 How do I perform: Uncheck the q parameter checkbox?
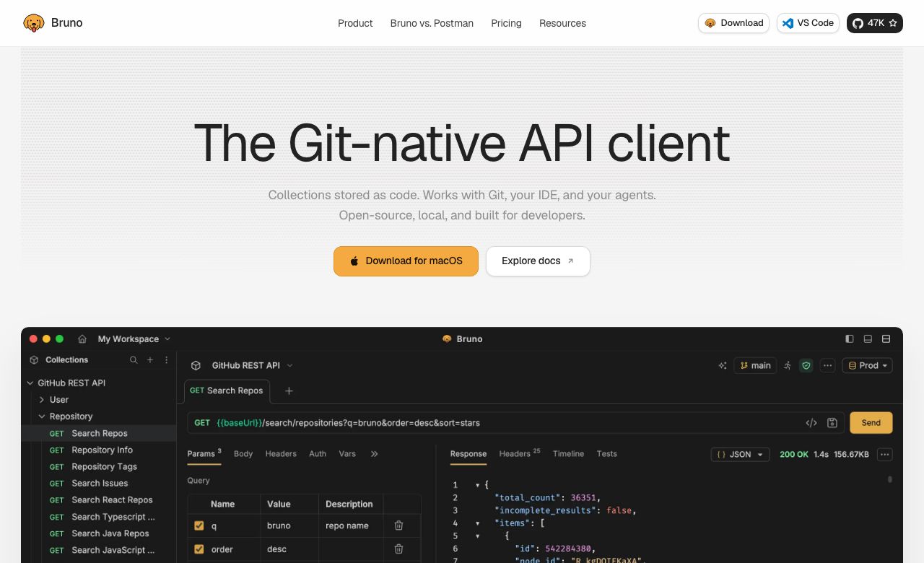point(199,525)
